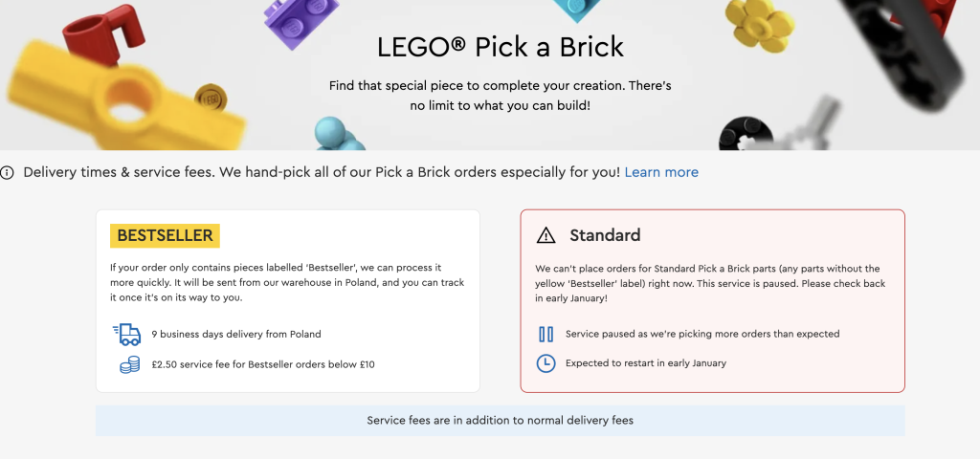Click the Standard heading in red card
The width and height of the screenshot is (980, 459).
pos(605,235)
